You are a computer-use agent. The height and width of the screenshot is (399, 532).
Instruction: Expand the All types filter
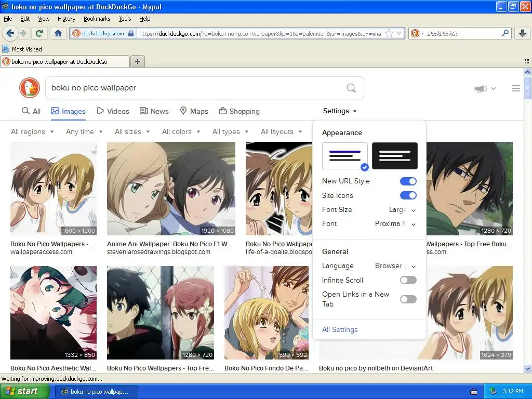[x=230, y=131]
